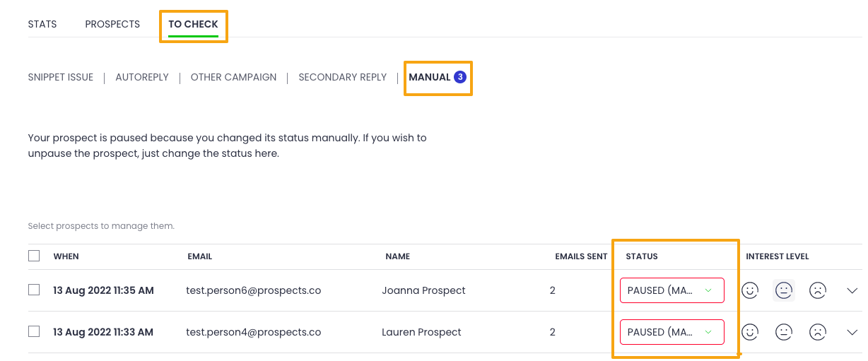Switch to the STATS tab
868x361 pixels.
(42, 24)
